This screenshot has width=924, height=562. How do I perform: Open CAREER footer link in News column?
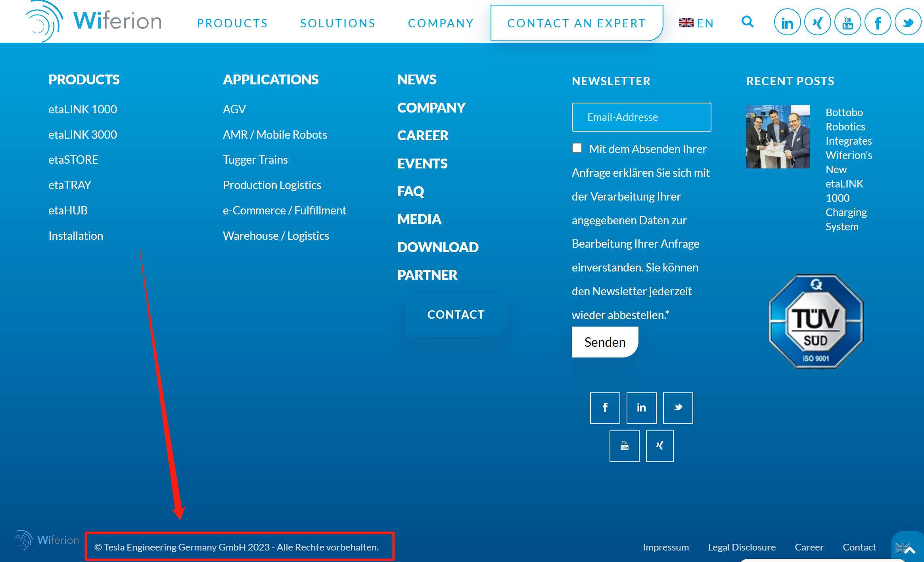click(x=423, y=136)
